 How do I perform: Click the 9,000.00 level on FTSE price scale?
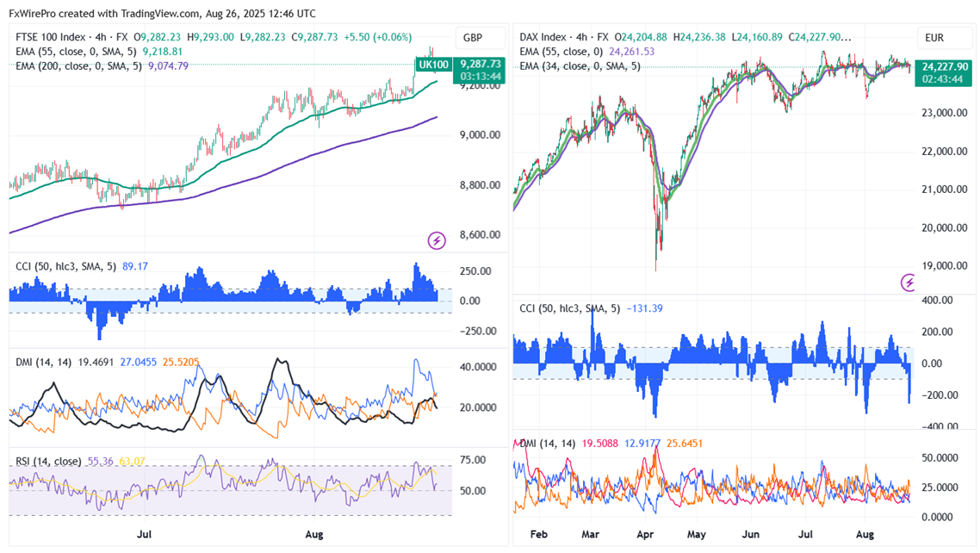[x=481, y=135]
